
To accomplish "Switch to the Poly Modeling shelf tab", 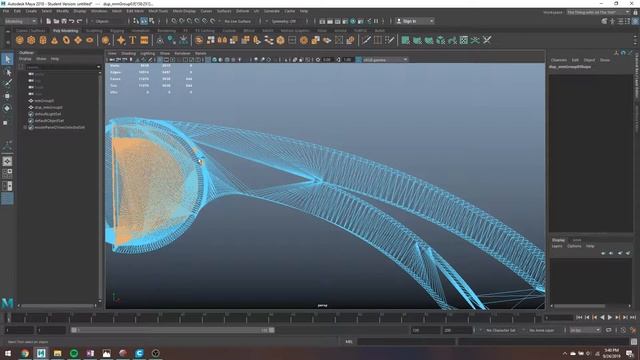I will 65,31.
